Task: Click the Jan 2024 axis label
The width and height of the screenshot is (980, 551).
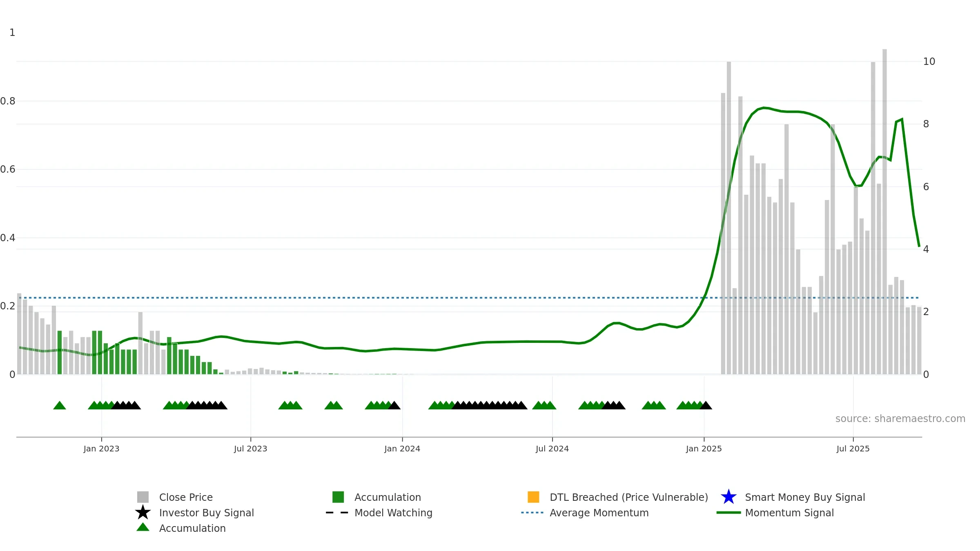Action: click(x=402, y=449)
